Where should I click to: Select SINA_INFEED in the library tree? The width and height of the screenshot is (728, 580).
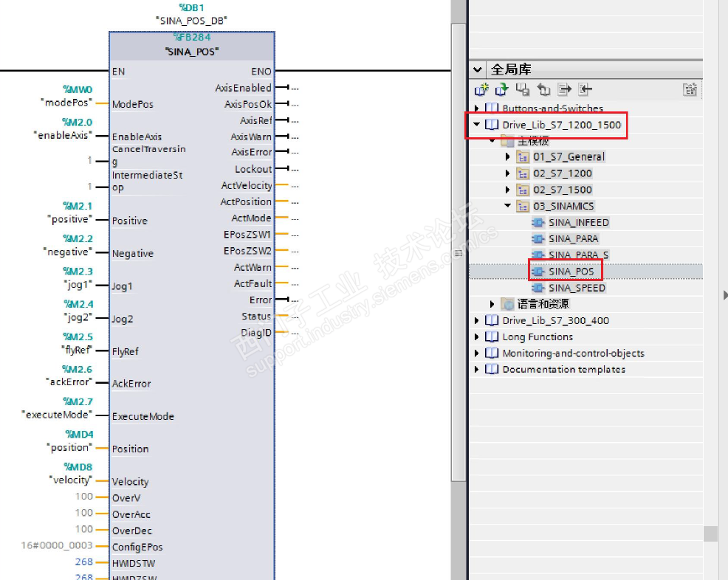[579, 223]
